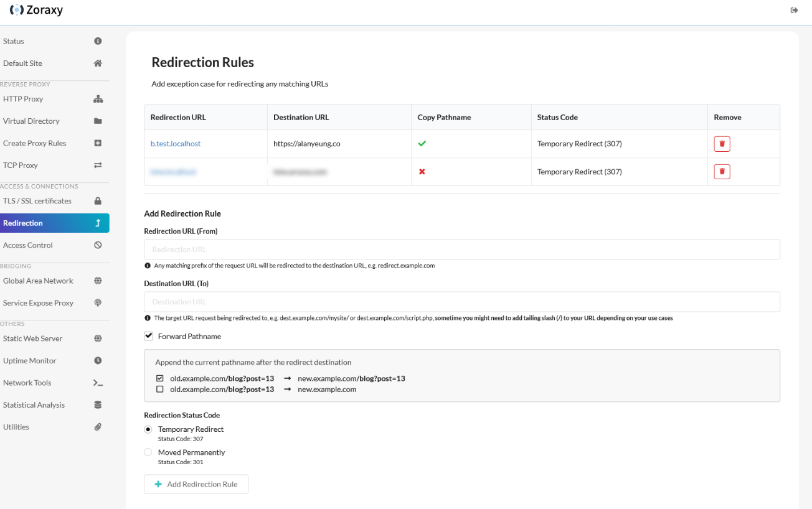Open Statistical Analysis page
812x509 pixels.
tap(54, 405)
